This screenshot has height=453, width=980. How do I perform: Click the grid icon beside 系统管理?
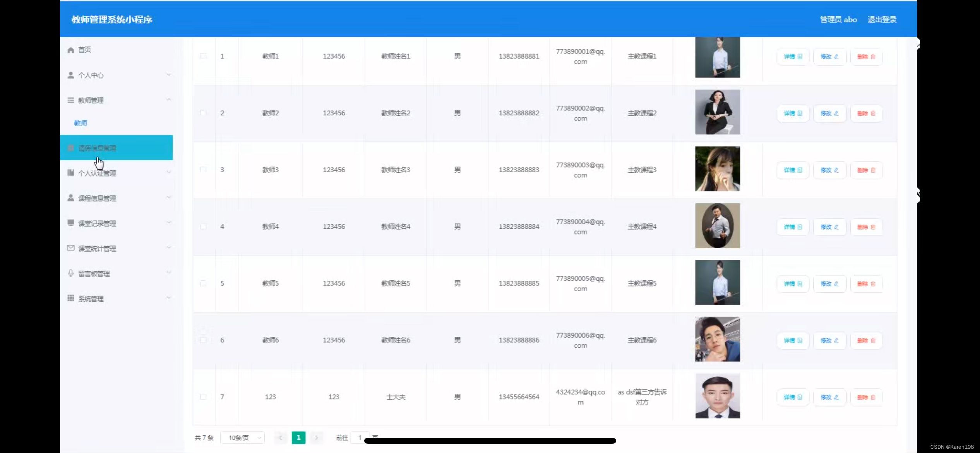click(x=70, y=298)
